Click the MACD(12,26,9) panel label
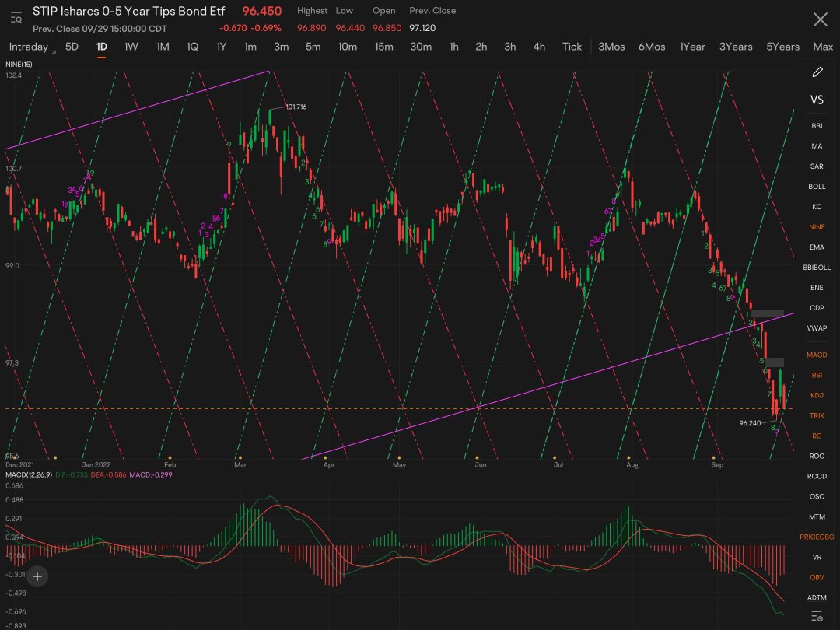Screen dimensions: 840x630 pyautogui.click(x=29, y=474)
